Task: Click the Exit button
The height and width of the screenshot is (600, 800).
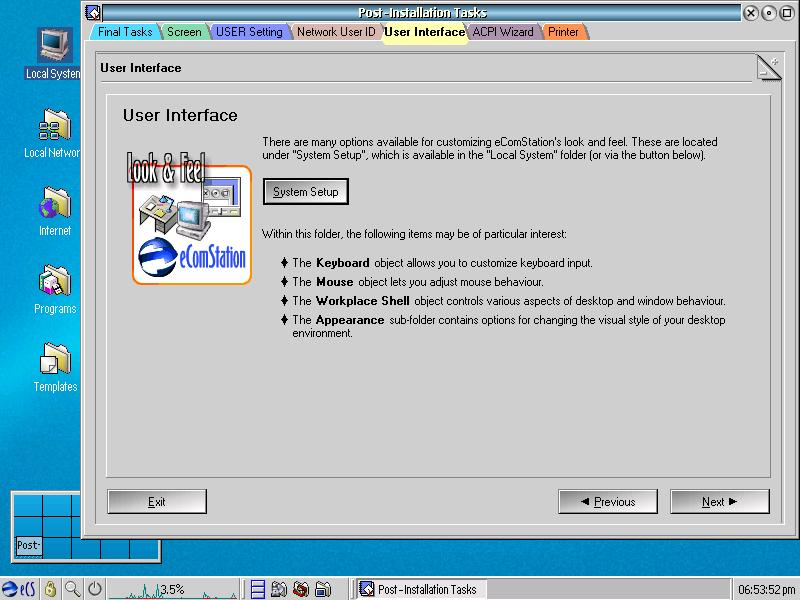Action: pyautogui.click(x=157, y=502)
